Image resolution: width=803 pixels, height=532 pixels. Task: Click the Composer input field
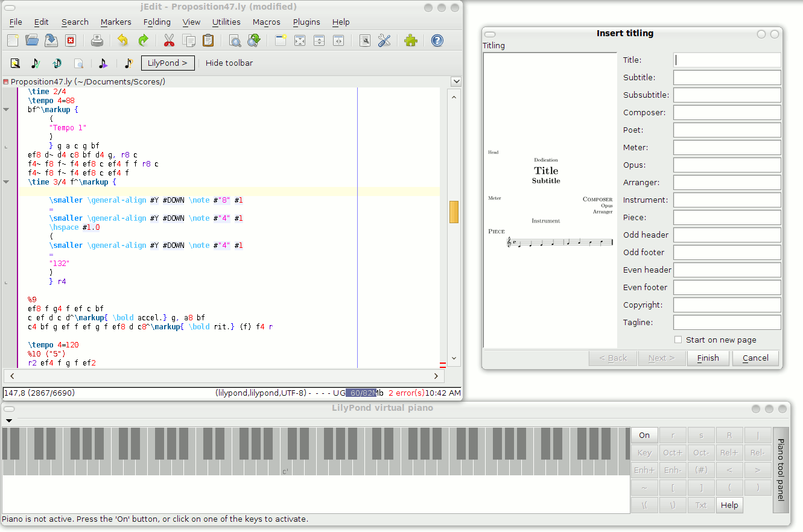coord(727,112)
